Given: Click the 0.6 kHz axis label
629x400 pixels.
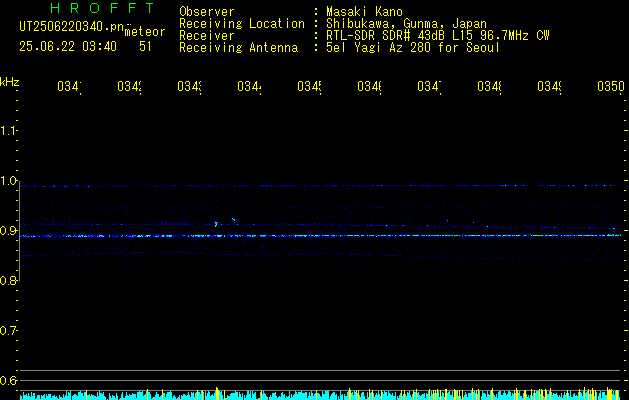Looking at the screenshot, I should pos(8,380).
